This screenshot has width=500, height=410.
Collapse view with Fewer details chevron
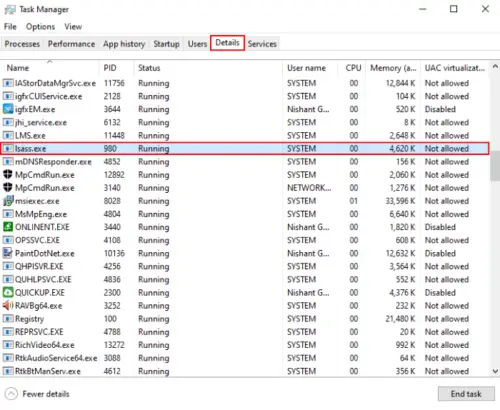point(11,394)
